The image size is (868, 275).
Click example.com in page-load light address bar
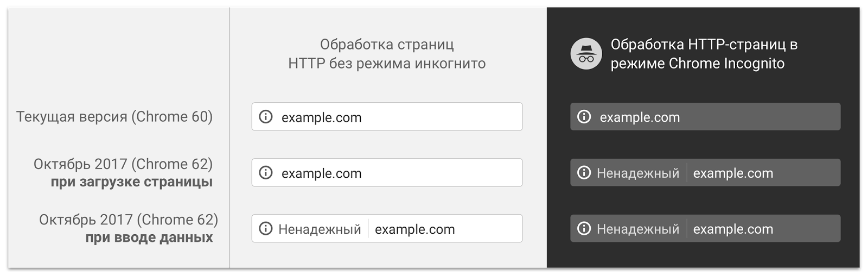coord(321,173)
